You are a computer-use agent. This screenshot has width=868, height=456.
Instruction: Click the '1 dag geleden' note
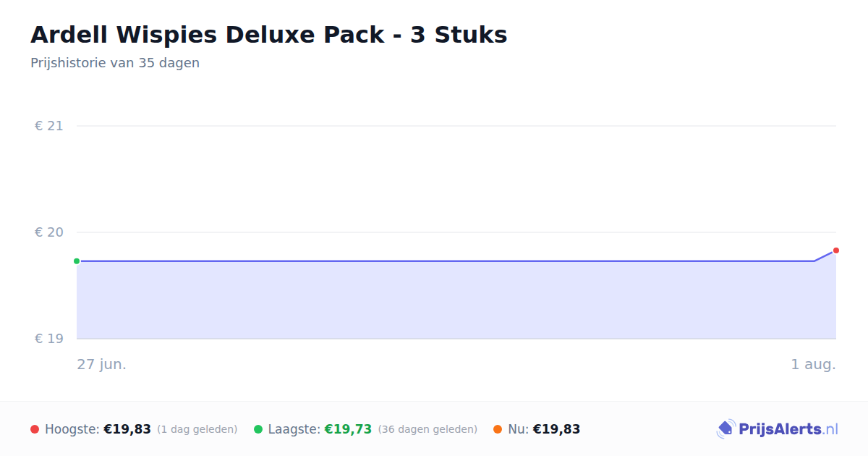point(197,429)
